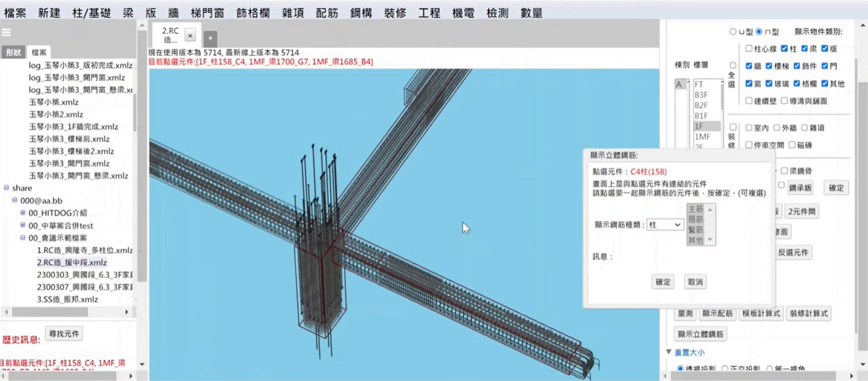This screenshot has height=381, width=868.
Task: Click the hamburger menu icon in sidebar
Action: pos(6,33)
